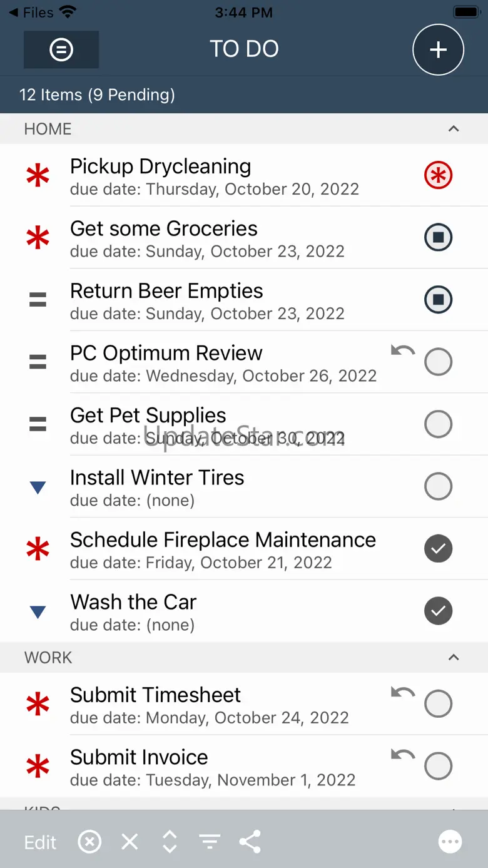Tap the Edit button
488x868 pixels.
pyautogui.click(x=41, y=842)
